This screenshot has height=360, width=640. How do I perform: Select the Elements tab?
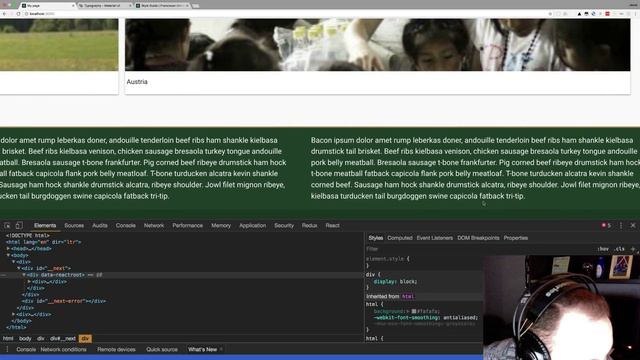point(45,225)
